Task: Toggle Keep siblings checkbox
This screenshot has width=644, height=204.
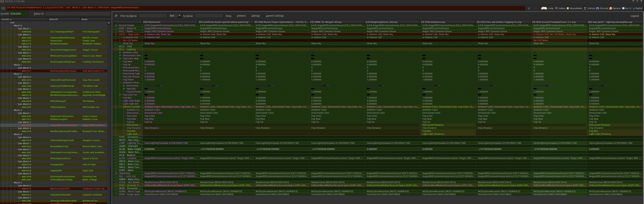Action: [249, 16]
